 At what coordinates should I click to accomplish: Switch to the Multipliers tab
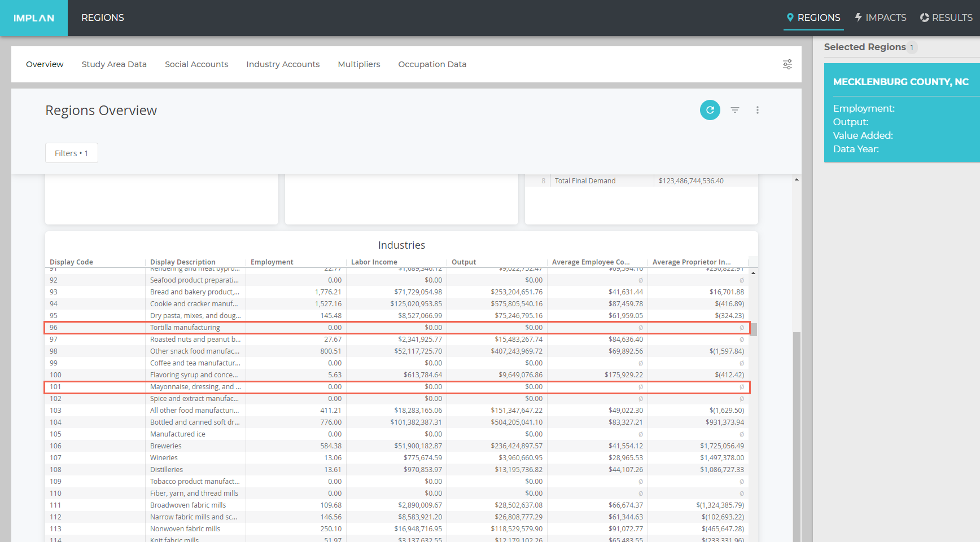pos(359,64)
